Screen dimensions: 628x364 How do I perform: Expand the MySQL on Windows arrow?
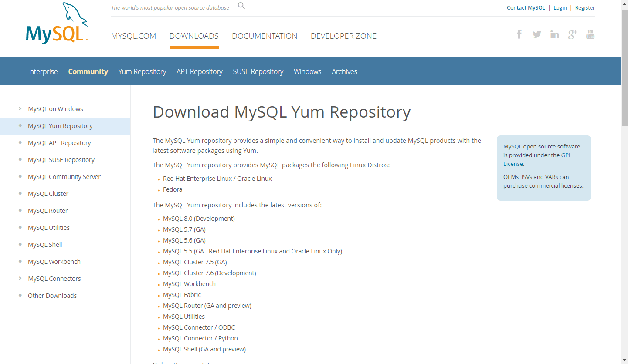pos(20,108)
